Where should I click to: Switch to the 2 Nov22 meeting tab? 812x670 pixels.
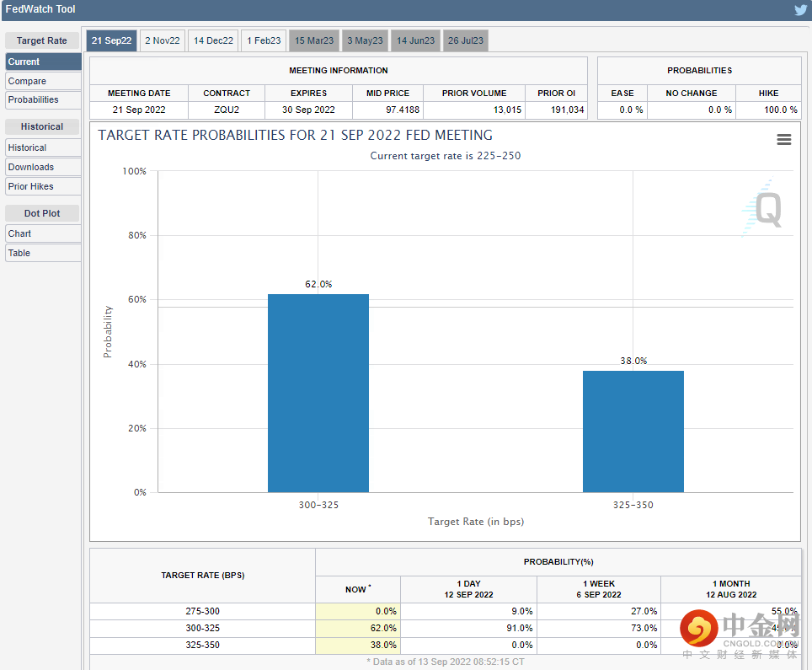[163, 40]
